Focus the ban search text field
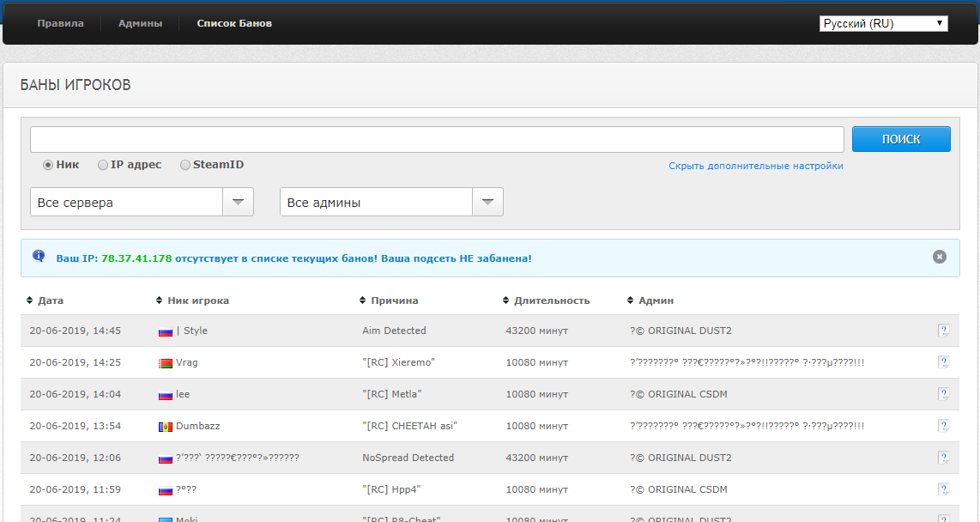Screen dimensions: 980x522 pos(437,139)
